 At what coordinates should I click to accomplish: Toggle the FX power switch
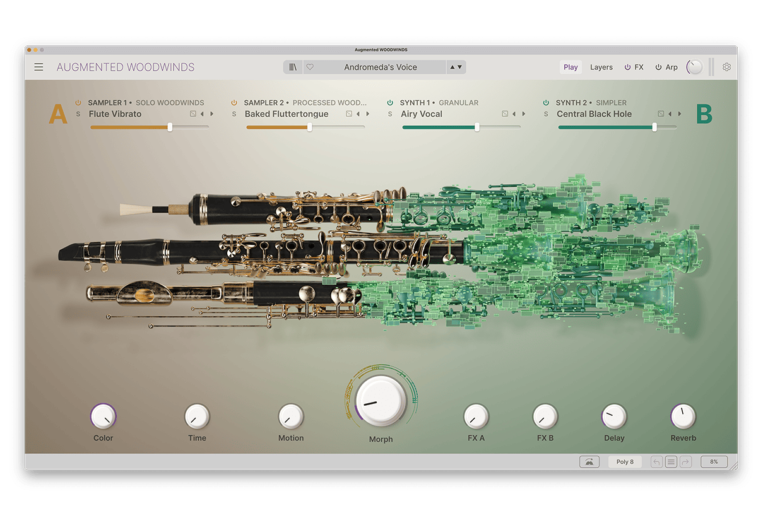point(627,67)
